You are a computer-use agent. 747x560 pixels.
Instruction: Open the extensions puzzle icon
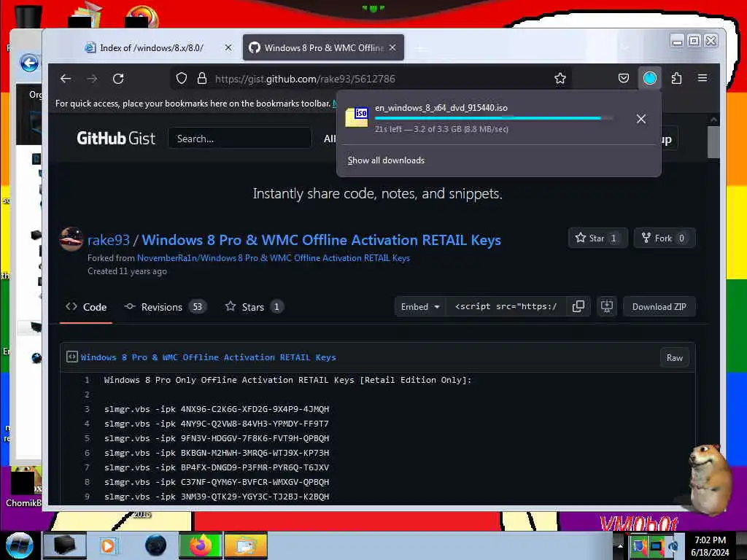click(676, 78)
